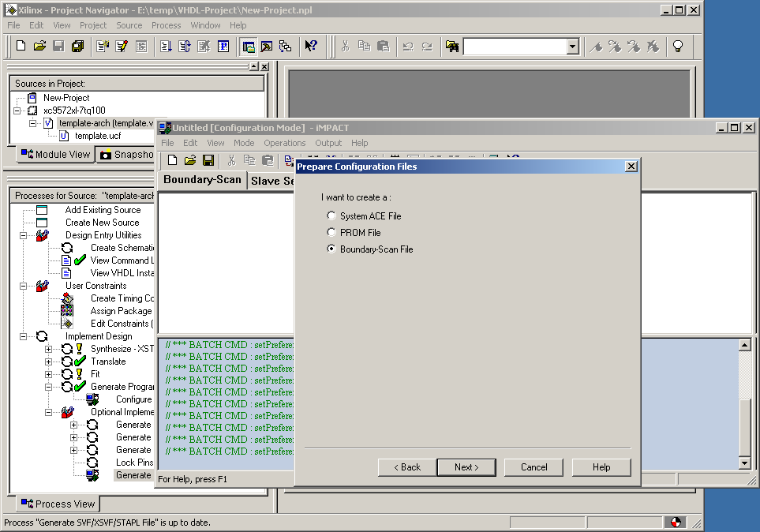Select the PROM File radio button
The width and height of the screenshot is (760, 532).
coord(331,232)
